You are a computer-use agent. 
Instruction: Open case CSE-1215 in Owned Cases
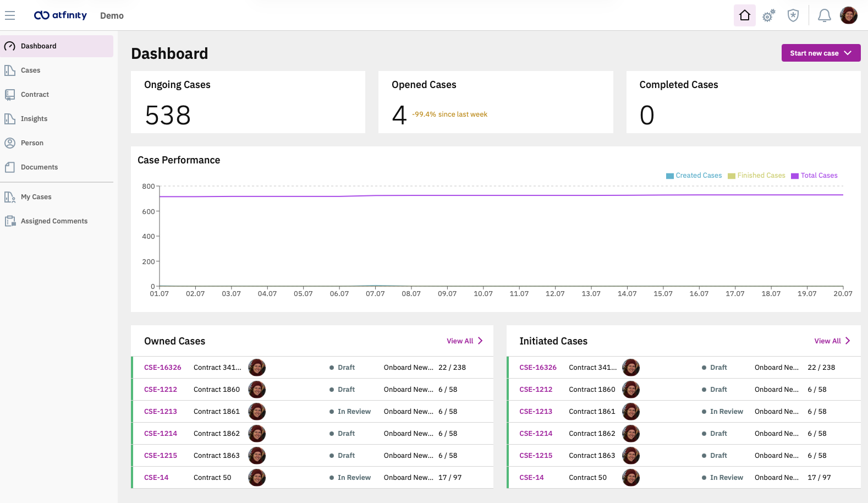point(161,456)
